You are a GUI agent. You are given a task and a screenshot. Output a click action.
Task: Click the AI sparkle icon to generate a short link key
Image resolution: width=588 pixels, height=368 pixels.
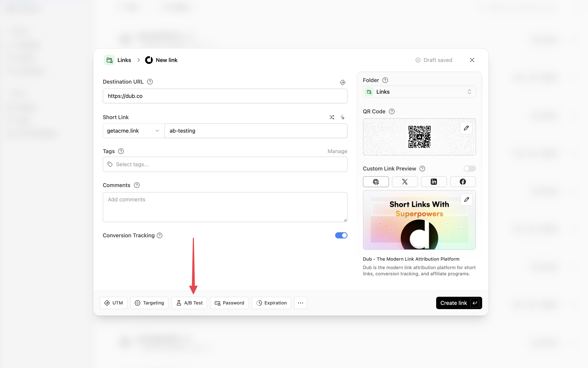coord(342,117)
